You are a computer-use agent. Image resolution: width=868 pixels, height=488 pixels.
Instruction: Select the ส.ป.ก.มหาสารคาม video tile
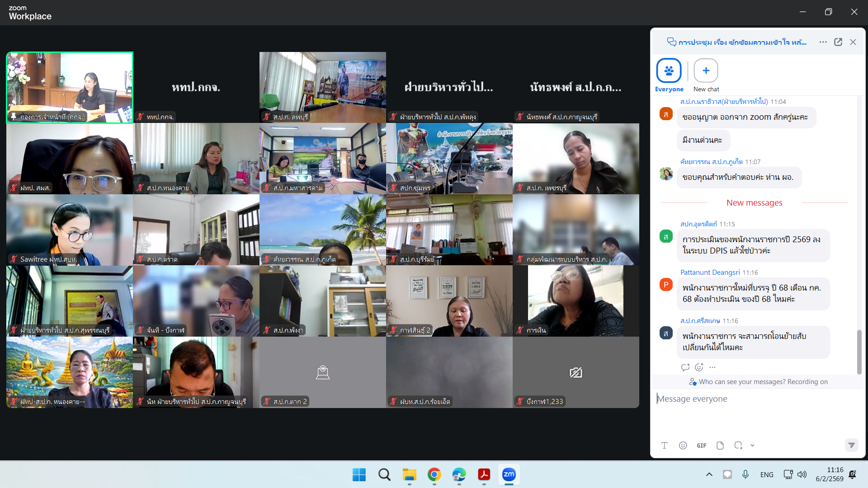pyautogui.click(x=322, y=159)
